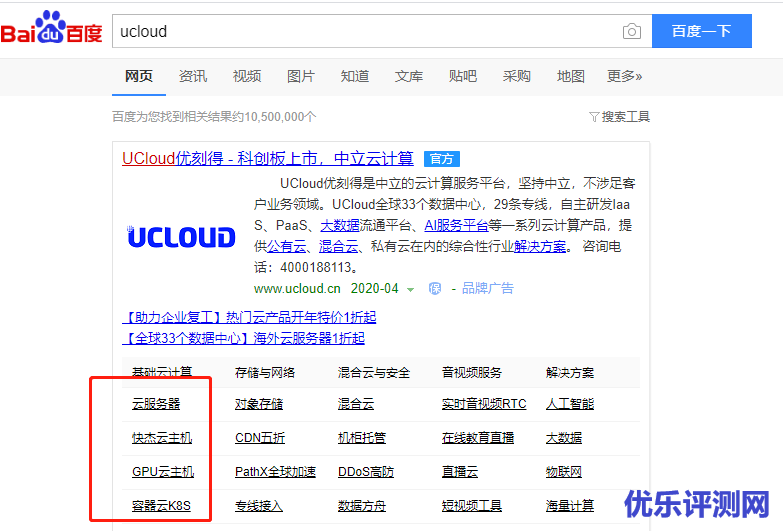Open 混合云 link in the product table
Screen dimensions: 783x531
pyautogui.click(x=356, y=404)
